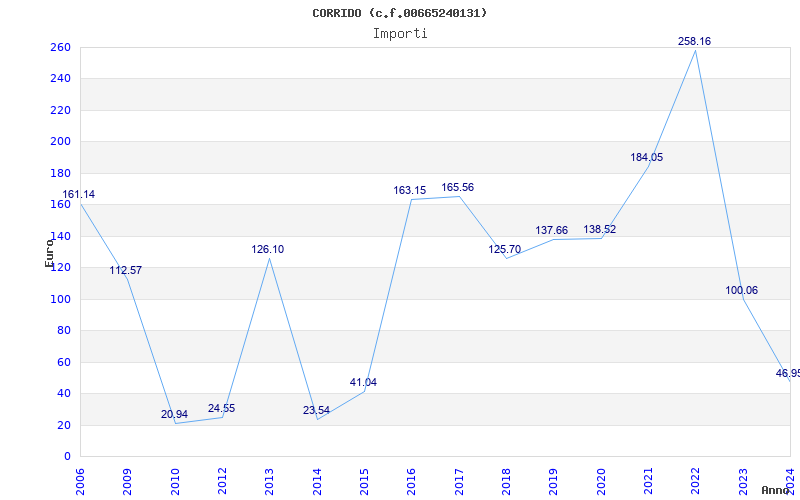This screenshot has height=500, width=800.
Task: Click the y-axis tick 100
Action: click(x=60, y=299)
